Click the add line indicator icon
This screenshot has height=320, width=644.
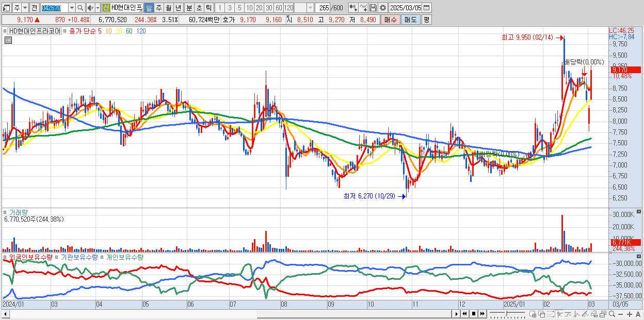tap(363, 8)
